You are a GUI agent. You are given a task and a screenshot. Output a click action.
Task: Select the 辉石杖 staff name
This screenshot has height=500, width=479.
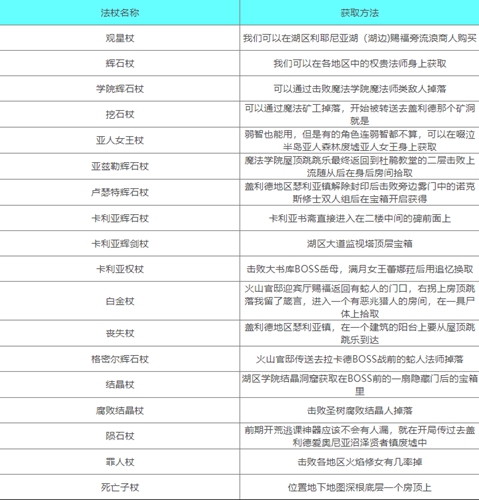[120, 63]
